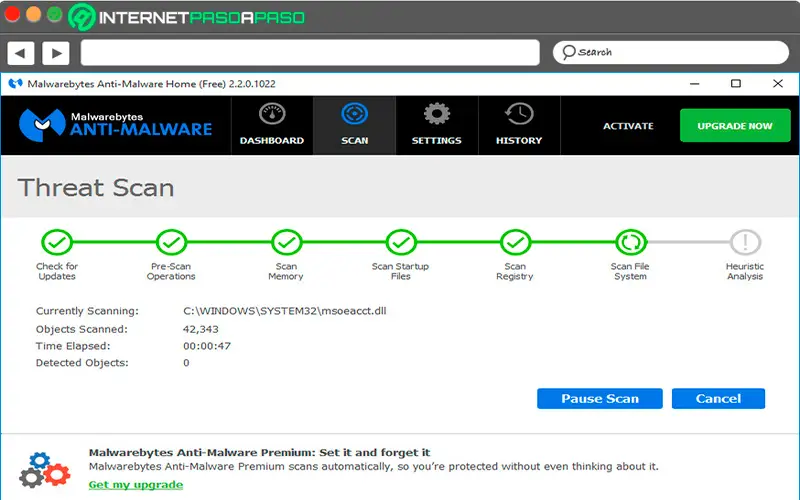The width and height of the screenshot is (800, 500).
Task: Click the Heuristic Analysis step label
Action: pyautogui.click(x=745, y=271)
